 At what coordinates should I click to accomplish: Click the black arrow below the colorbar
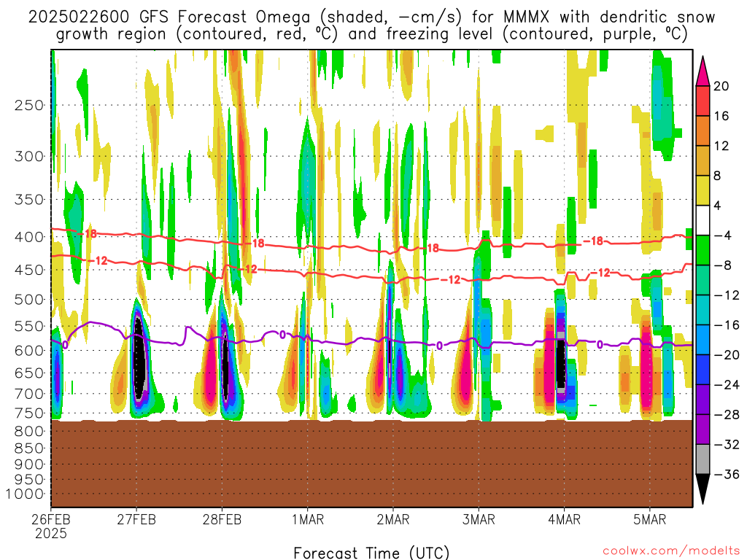pos(703,489)
